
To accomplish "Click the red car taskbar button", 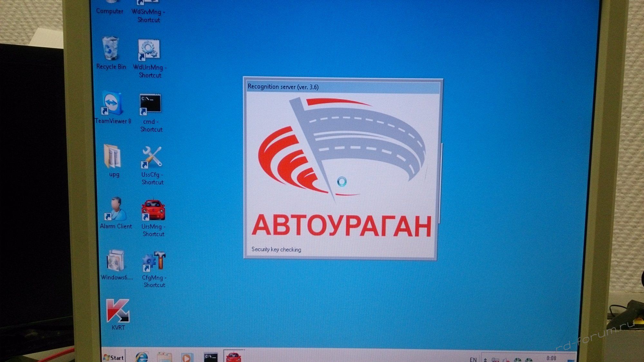I will coord(234,356).
